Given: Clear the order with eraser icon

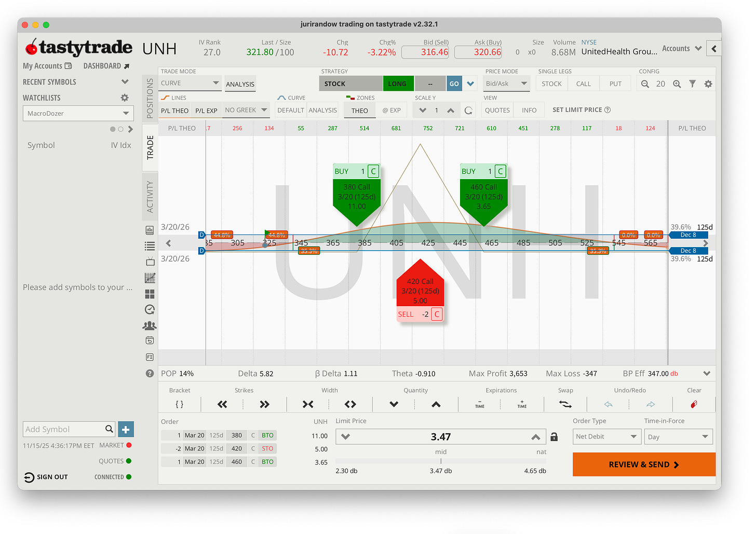Looking at the screenshot, I should tap(694, 404).
